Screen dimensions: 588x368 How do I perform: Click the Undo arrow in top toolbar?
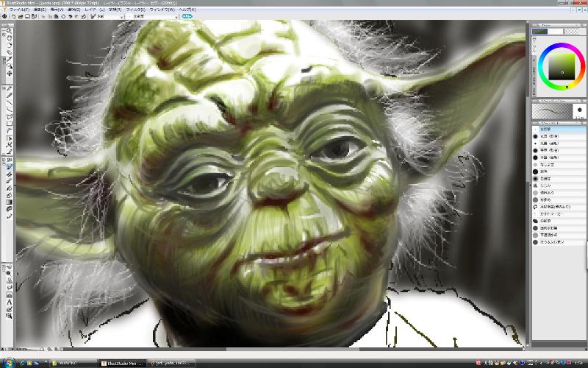click(x=70, y=16)
